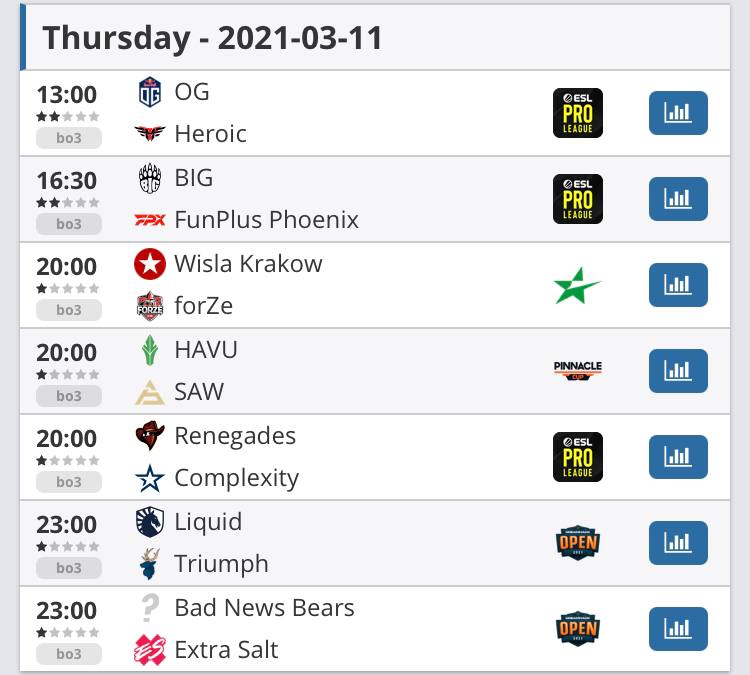View stats for Liquid vs Triumph match
The height and width of the screenshot is (675, 750).
coord(678,543)
